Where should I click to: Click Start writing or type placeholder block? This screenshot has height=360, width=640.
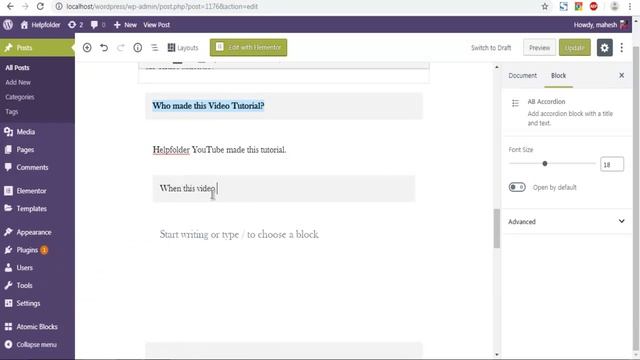tap(239, 235)
